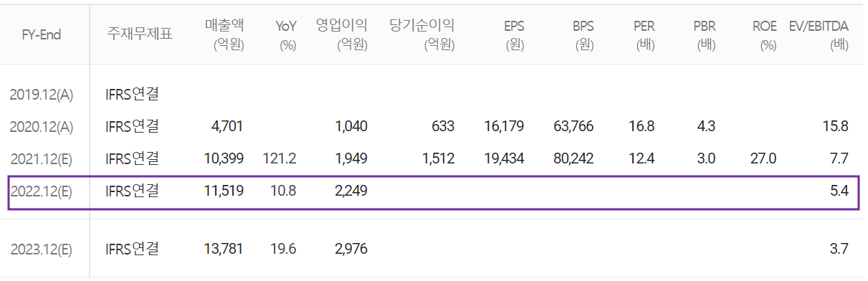
Task: Click the YoY value 121.2
Action: pos(280,158)
